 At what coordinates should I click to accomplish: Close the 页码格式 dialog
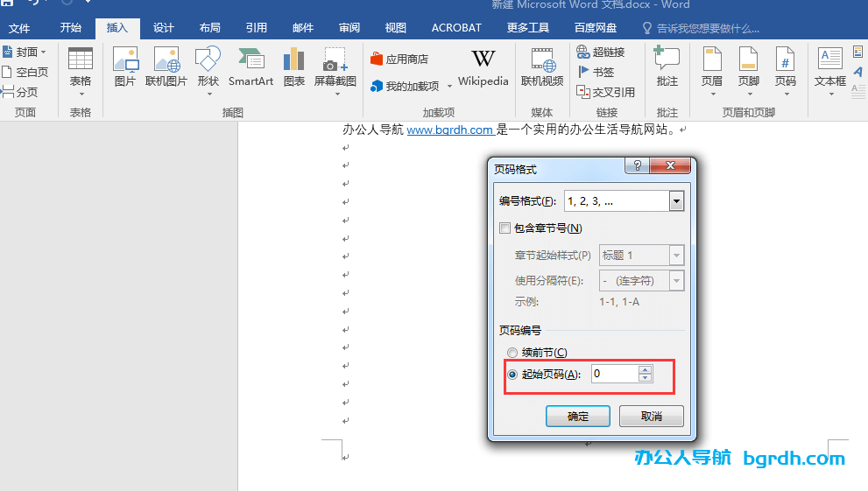point(670,165)
